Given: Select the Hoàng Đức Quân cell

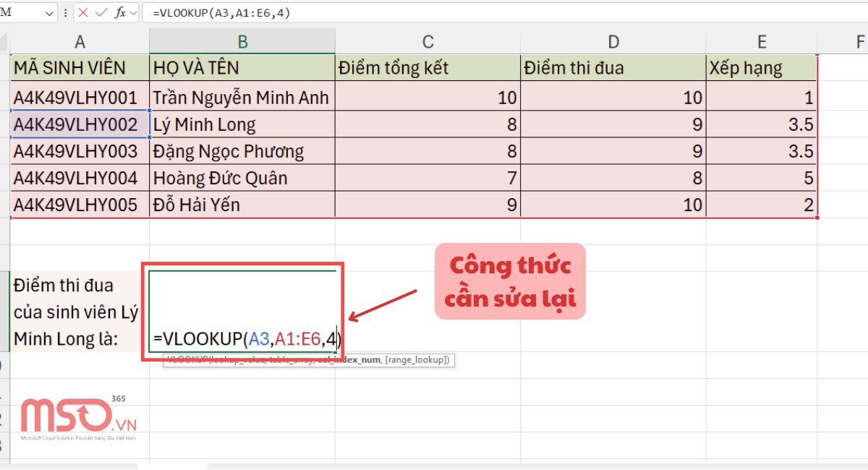Looking at the screenshot, I should pyautogui.click(x=242, y=178).
